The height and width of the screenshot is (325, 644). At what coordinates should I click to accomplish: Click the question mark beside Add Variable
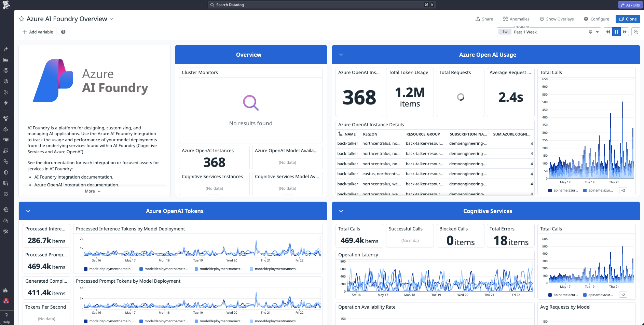(x=63, y=32)
